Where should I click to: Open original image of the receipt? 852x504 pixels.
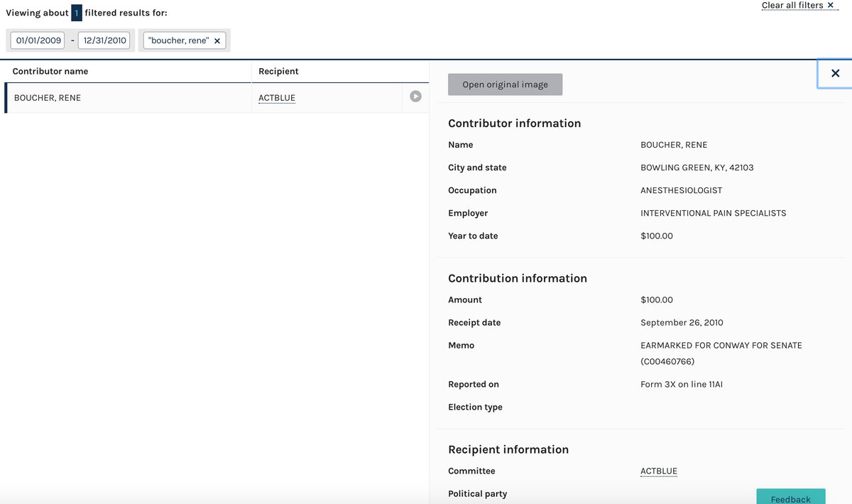pos(505,84)
